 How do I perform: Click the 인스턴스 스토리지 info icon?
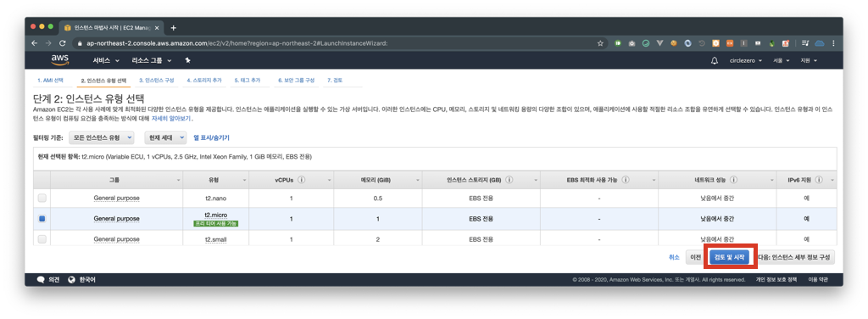509,180
